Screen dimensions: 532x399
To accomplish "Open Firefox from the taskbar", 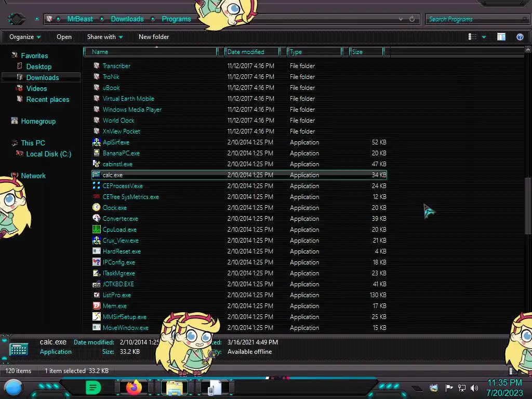I will 134,388.
